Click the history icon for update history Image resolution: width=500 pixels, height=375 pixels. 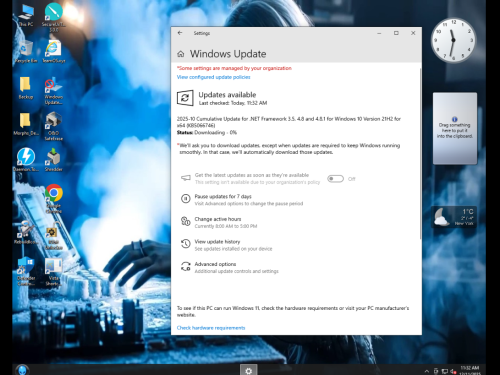point(185,244)
